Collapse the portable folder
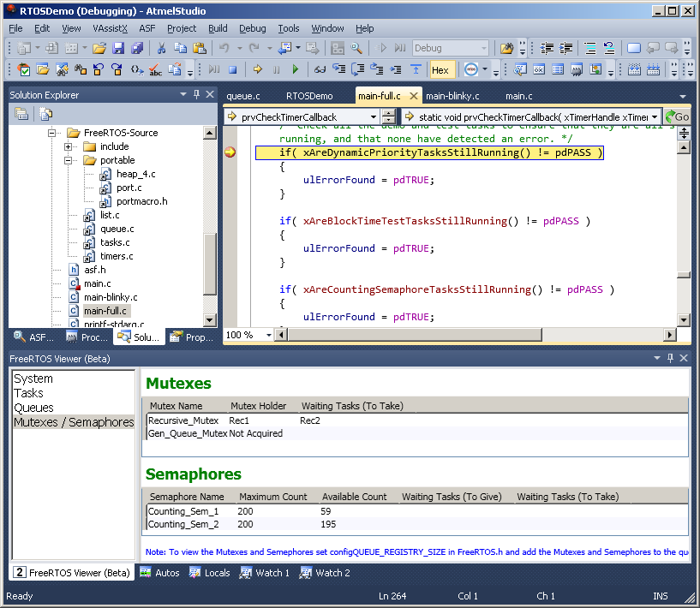 pos(68,160)
